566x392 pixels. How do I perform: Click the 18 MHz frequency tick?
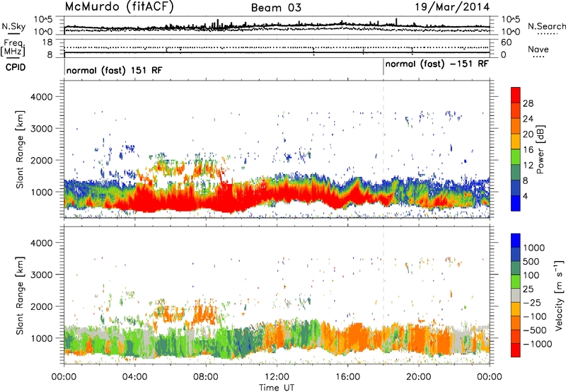[47, 42]
